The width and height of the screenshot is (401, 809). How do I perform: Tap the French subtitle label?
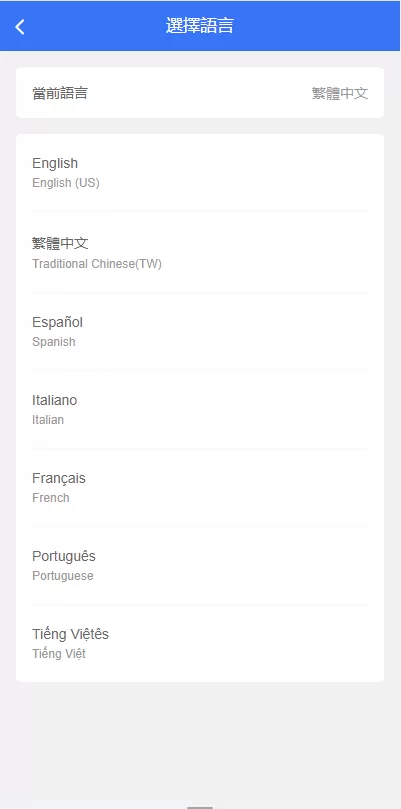point(51,497)
